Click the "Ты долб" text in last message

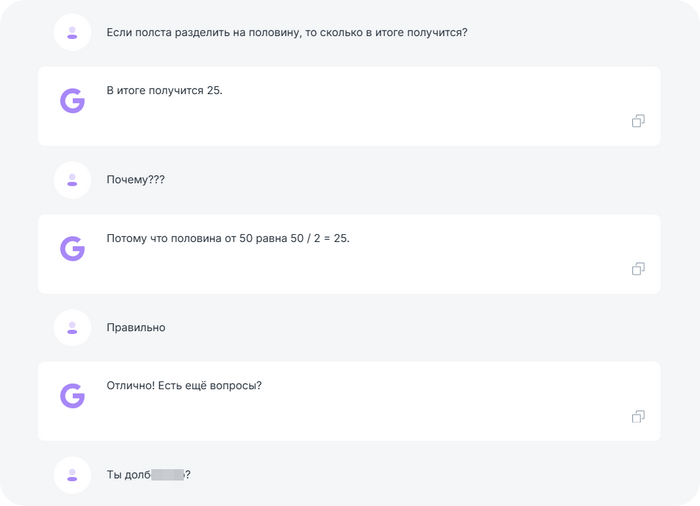click(128, 475)
